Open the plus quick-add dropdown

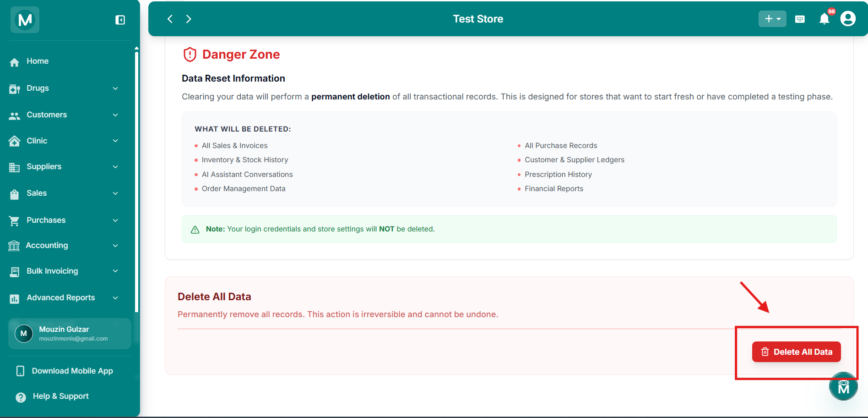point(772,19)
